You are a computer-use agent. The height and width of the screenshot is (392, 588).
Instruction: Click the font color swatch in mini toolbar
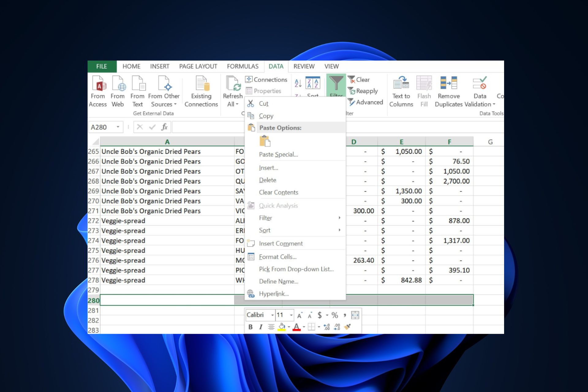tap(297, 327)
